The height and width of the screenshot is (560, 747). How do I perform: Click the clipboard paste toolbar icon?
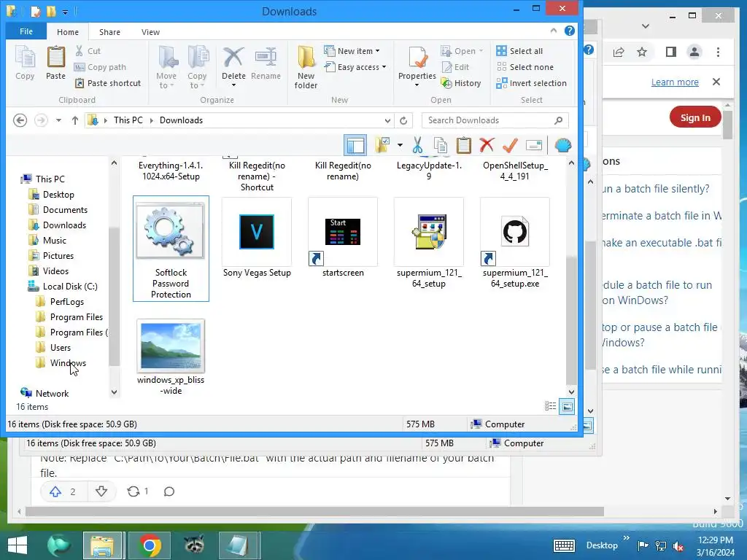[463, 145]
